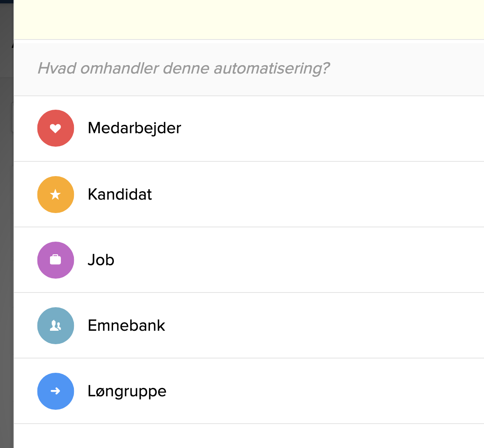Select the Medarbejder text label

click(134, 128)
